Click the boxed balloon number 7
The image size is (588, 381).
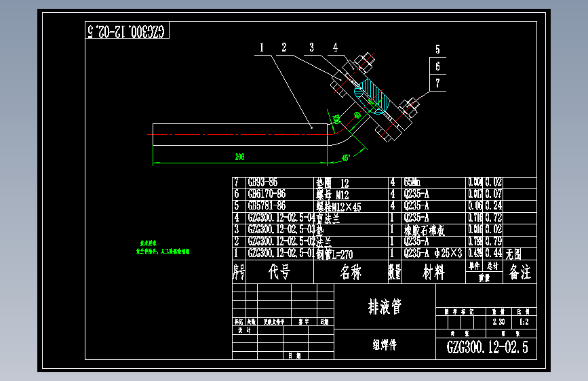(437, 83)
